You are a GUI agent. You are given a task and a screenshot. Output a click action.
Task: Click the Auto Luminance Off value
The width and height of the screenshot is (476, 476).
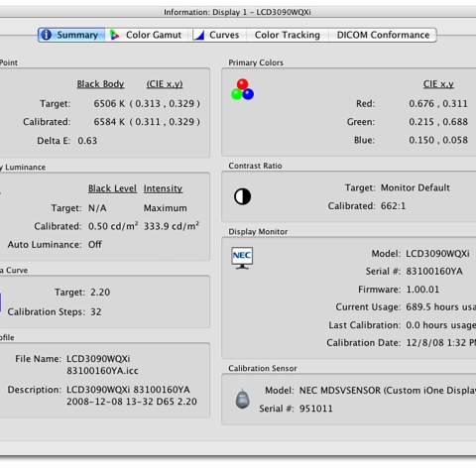[95, 245]
